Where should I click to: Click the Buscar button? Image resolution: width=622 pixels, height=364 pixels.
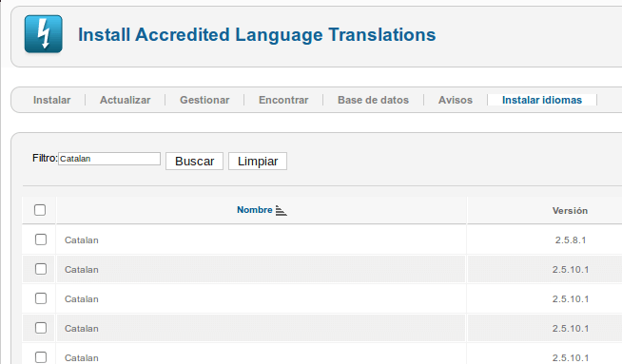[194, 161]
